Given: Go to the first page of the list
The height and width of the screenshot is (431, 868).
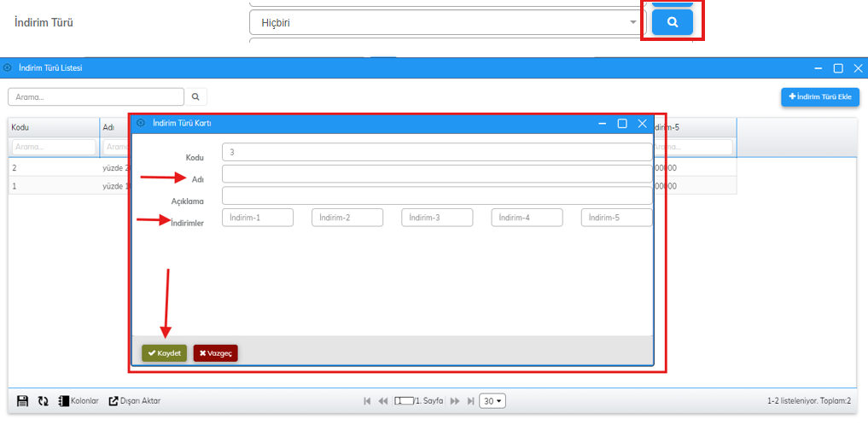Looking at the screenshot, I should tap(367, 401).
